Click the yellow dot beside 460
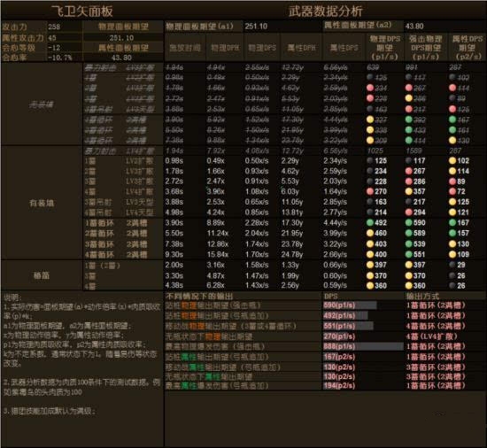This screenshot has width=487, height=448. [369, 233]
